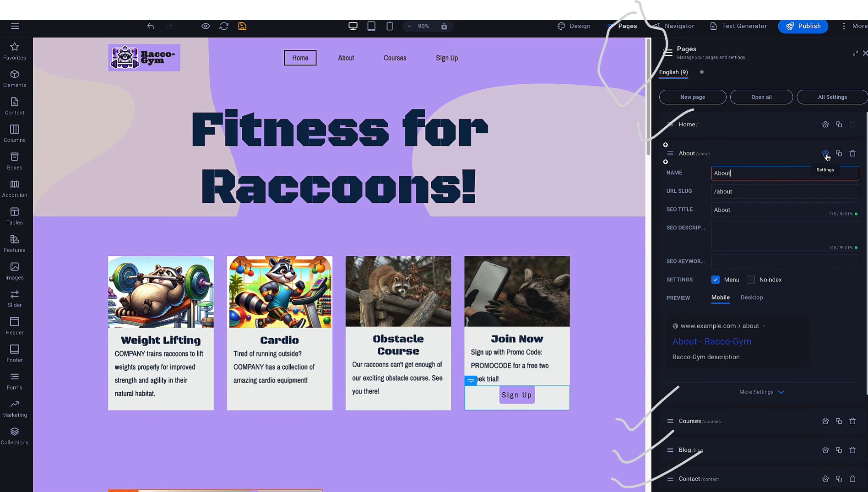Duplicate the Blog page
Screen dimensions: 868x492
839,450
